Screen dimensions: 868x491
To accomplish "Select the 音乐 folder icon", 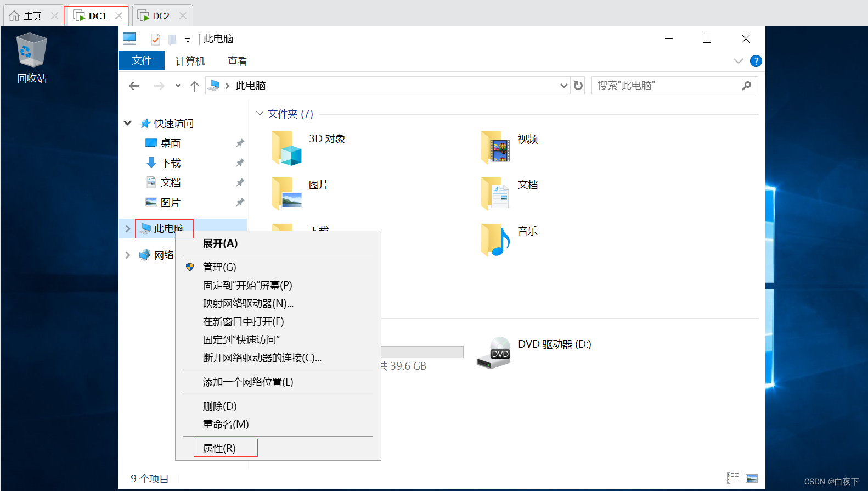I will (495, 239).
